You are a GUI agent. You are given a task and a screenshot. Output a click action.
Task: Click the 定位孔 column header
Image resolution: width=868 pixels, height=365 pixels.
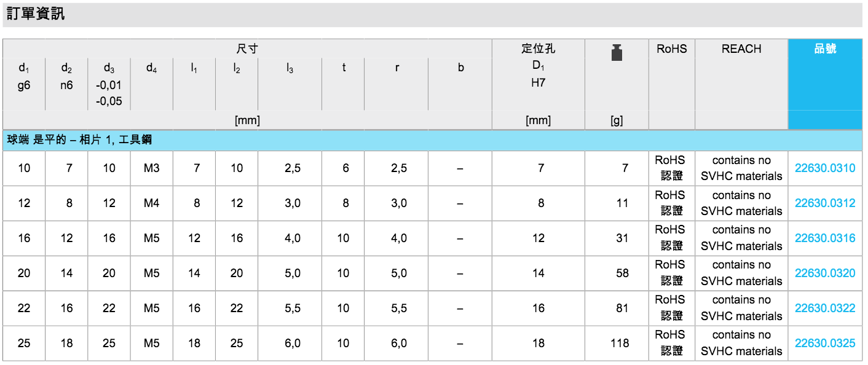point(538,49)
